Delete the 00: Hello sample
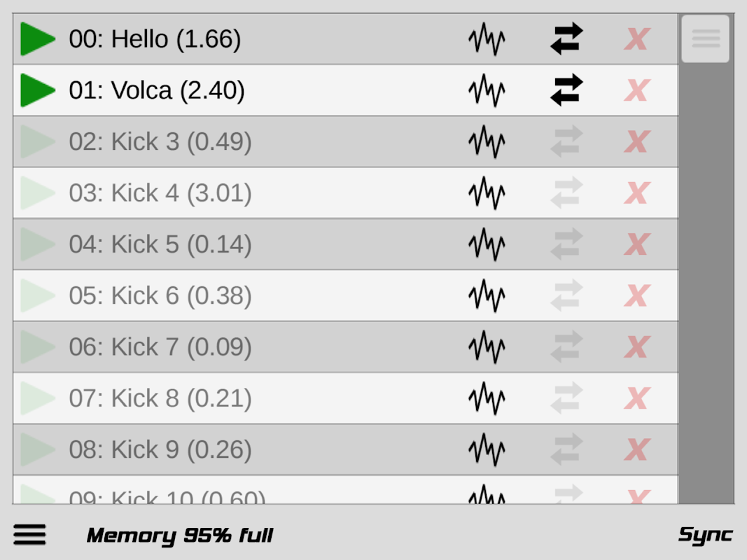The image size is (747, 560). click(x=637, y=39)
